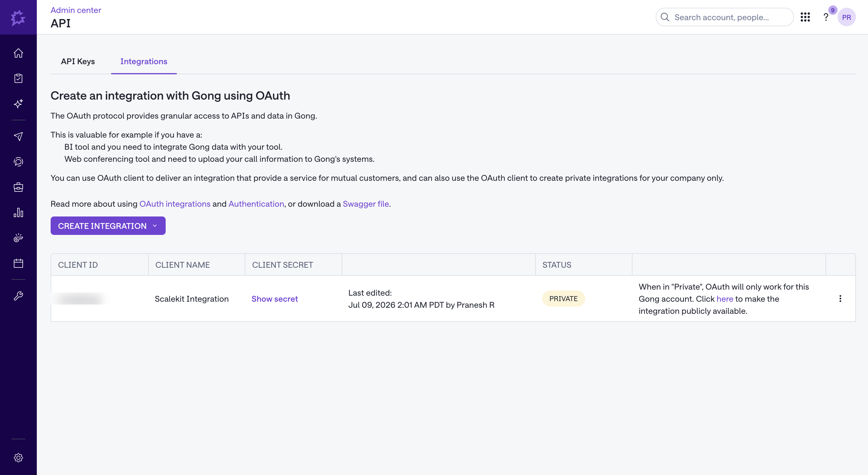Open the bar chart insights icon
This screenshot has height=475, width=868.
click(18, 212)
